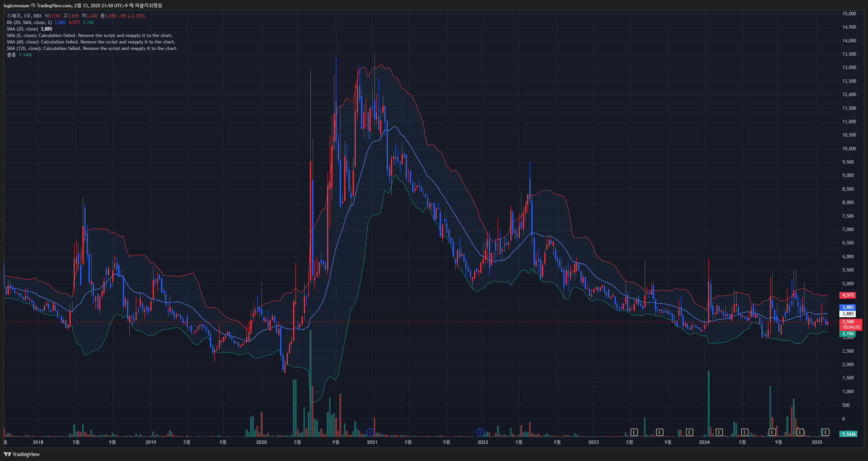The height and width of the screenshot is (461, 868).
Task: Click the TradingView logo at bottom left
Action: pos(22,454)
